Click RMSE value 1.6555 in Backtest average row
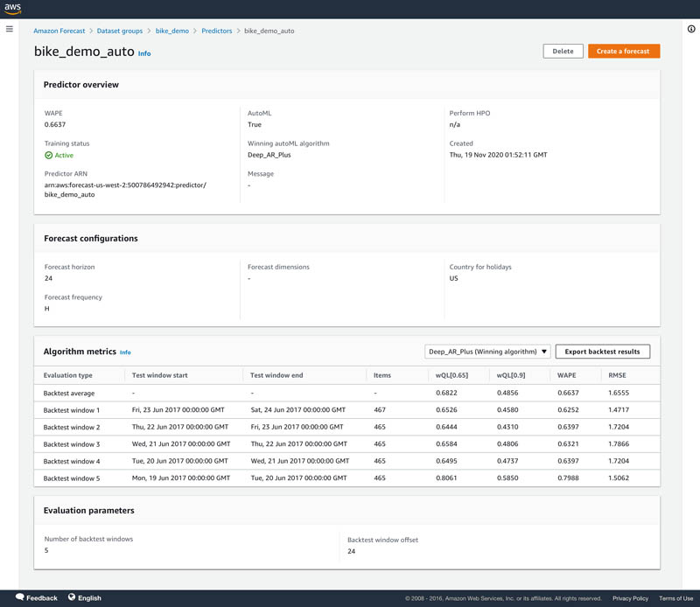The height and width of the screenshot is (607, 700). pos(619,393)
